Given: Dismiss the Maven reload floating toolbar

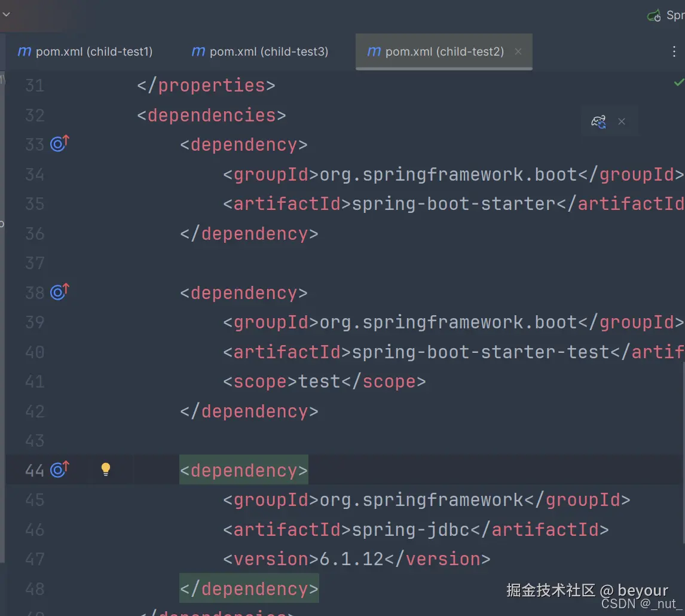Looking at the screenshot, I should coord(622,121).
